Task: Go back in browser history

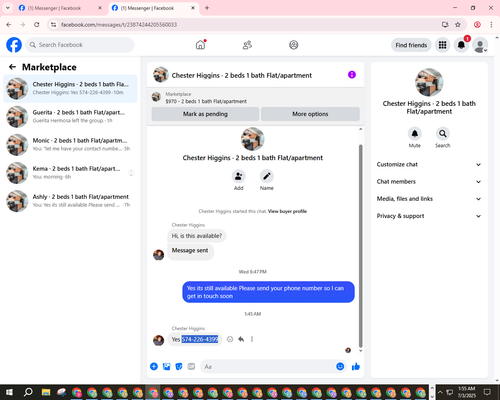Action: coord(9,25)
